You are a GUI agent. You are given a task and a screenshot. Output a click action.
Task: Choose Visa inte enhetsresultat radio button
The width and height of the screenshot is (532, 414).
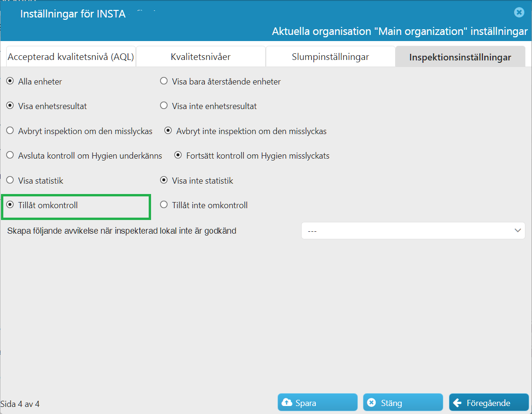pyautogui.click(x=164, y=106)
